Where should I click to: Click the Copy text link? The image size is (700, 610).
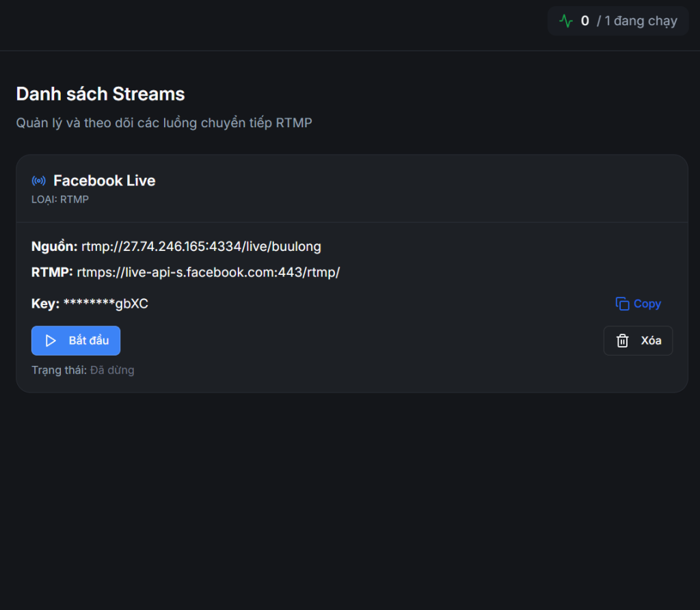(647, 304)
